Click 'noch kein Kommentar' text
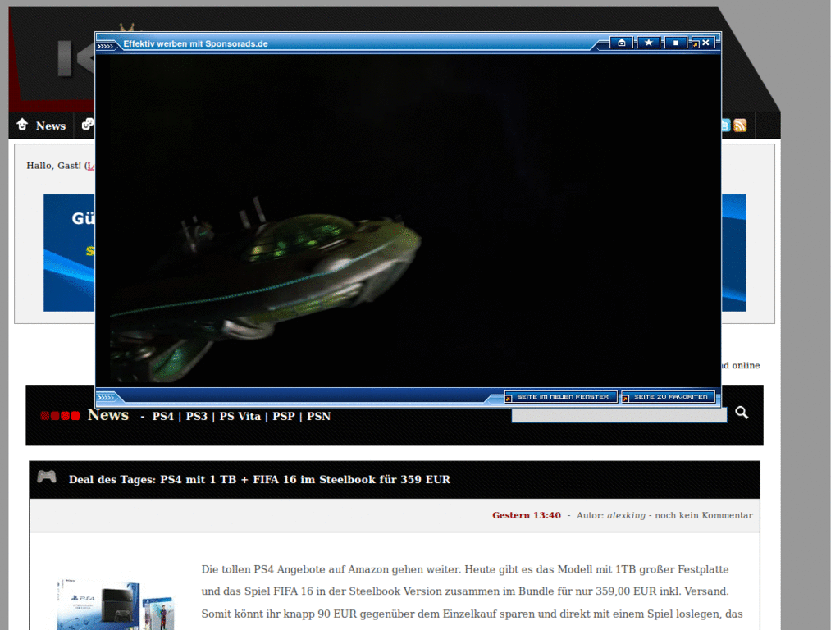 (x=703, y=515)
